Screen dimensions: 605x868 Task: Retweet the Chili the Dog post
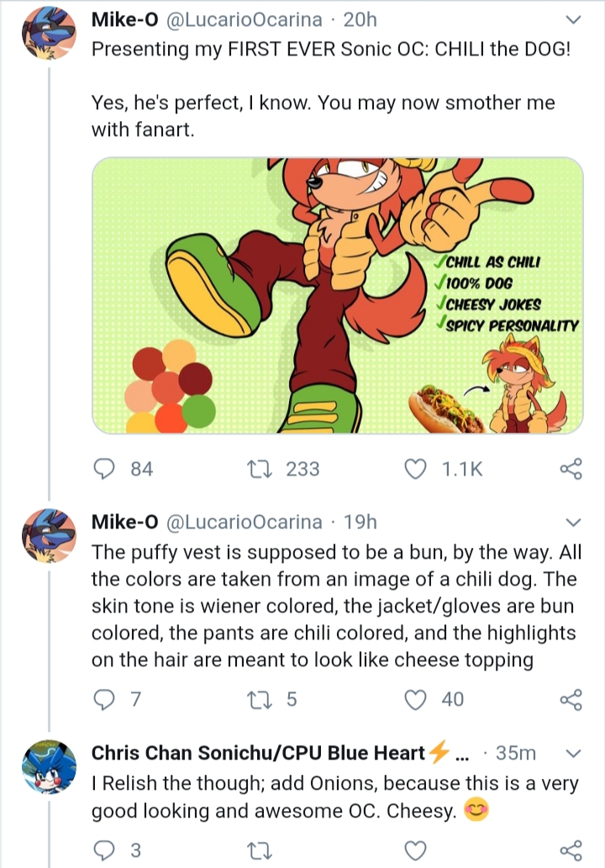coord(259,469)
